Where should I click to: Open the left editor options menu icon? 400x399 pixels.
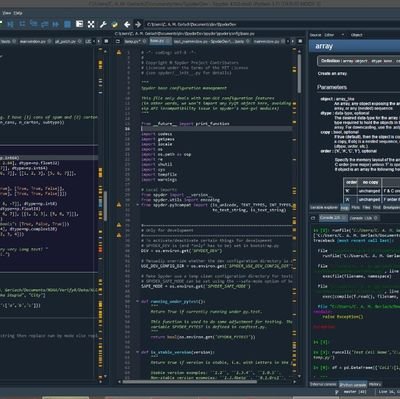coord(106,41)
